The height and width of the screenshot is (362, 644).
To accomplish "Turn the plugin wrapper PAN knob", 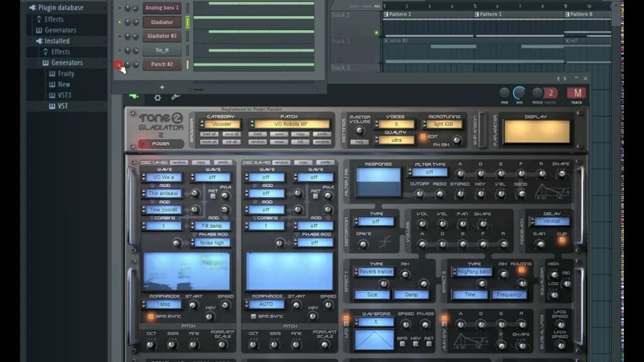I will (x=504, y=93).
